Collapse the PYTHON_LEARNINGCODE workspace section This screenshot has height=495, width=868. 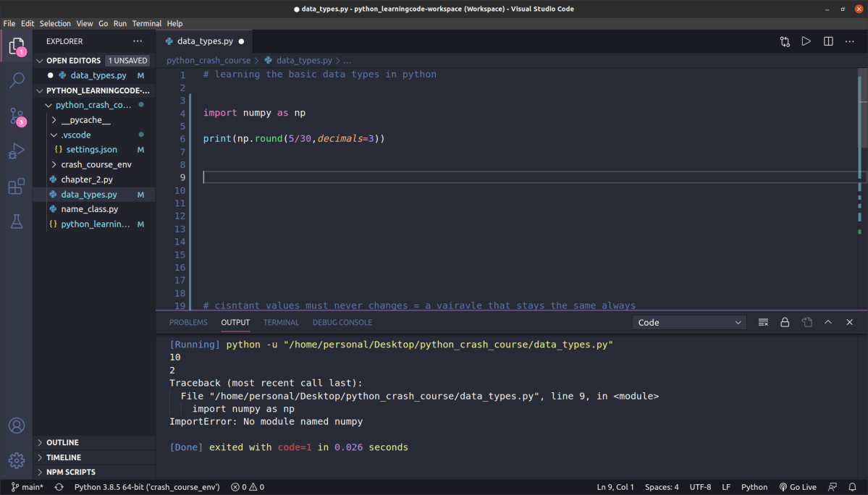click(94, 90)
